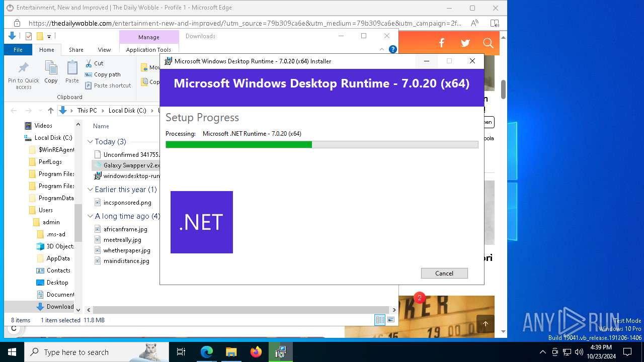Viewport: 644px width, 362px height.
Task: Click the Explorer Back navigation arrow
Action: [14, 111]
